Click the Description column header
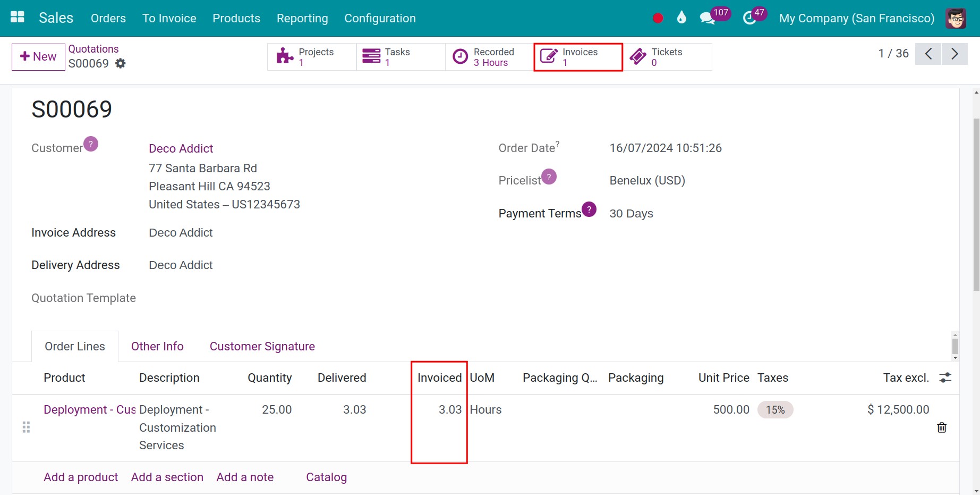 (x=169, y=377)
